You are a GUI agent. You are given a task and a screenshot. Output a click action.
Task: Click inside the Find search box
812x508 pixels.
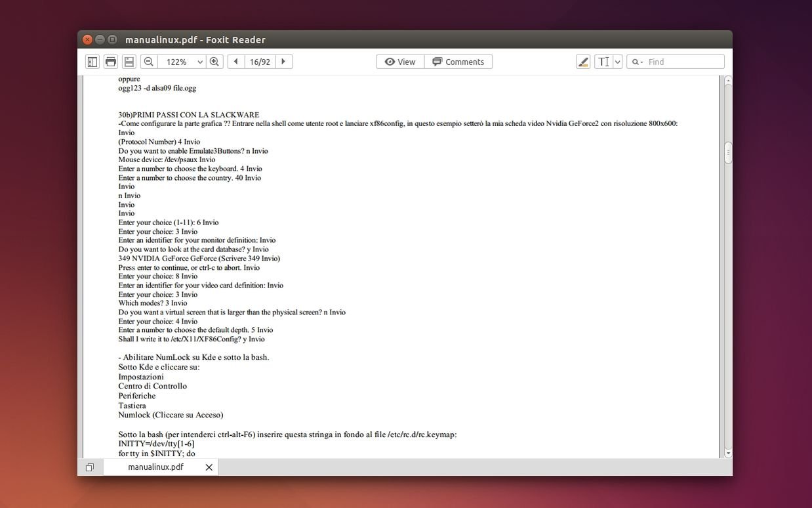(x=683, y=62)
